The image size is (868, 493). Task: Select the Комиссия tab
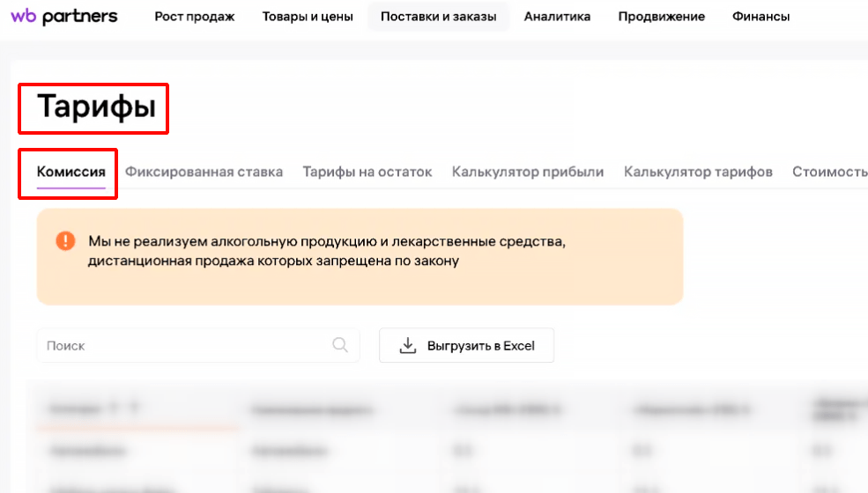tap(70, 172)
